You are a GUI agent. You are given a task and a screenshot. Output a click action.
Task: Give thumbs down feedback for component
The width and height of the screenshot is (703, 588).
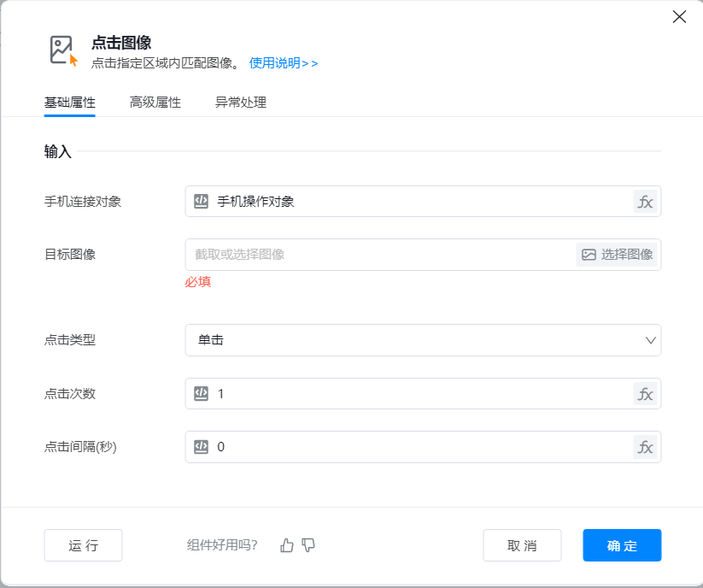pyautogui.click(x=308, y=545)
